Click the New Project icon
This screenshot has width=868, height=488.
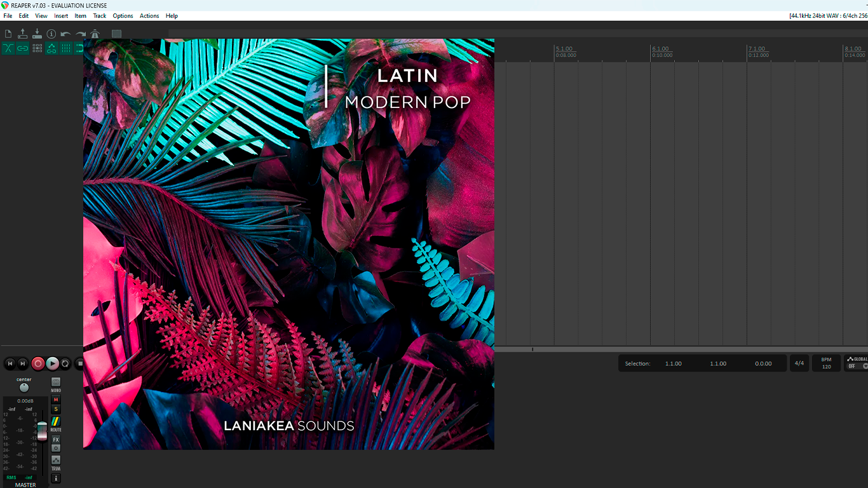[8, 34]
